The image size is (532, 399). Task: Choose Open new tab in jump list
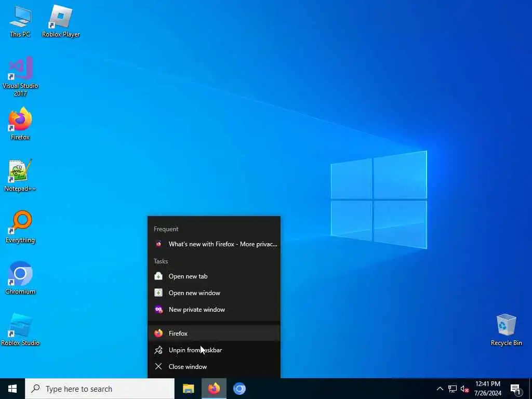click(x=214, y=276)
